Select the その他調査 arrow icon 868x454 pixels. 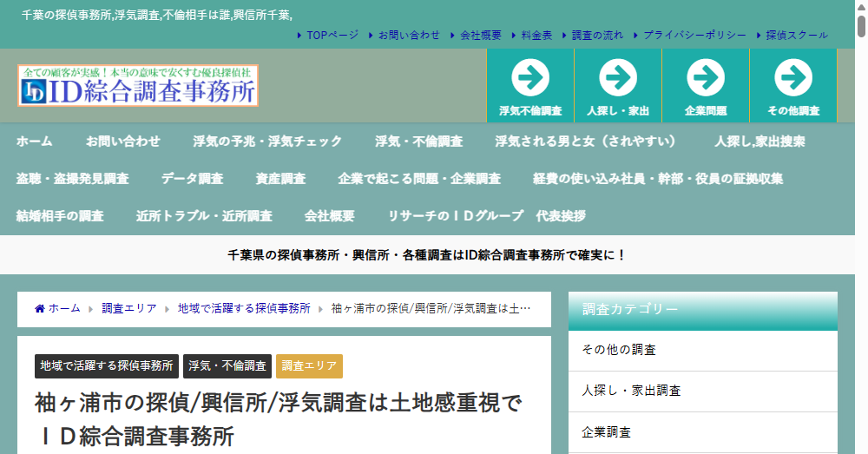[793, 78]
